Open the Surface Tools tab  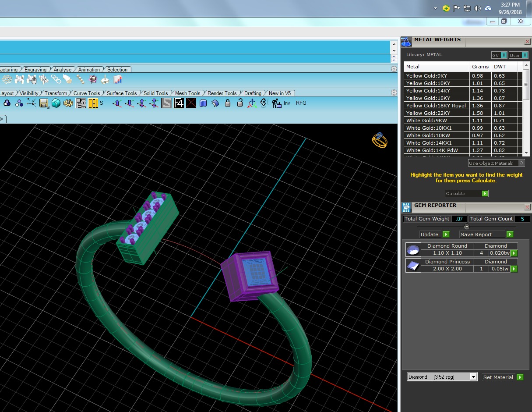(122, 93)
